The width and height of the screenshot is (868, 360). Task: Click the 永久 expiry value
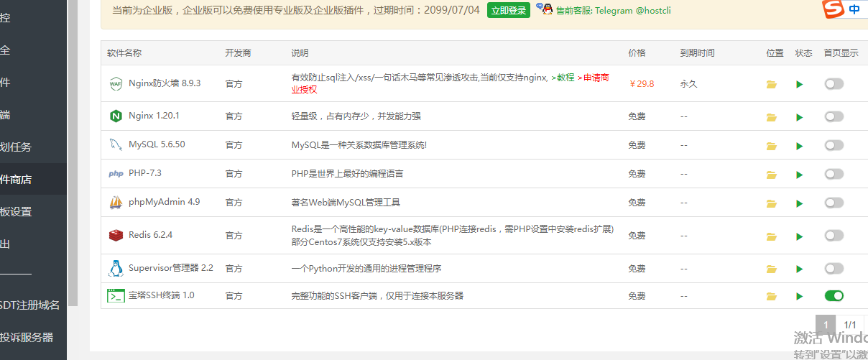point(689,83)
